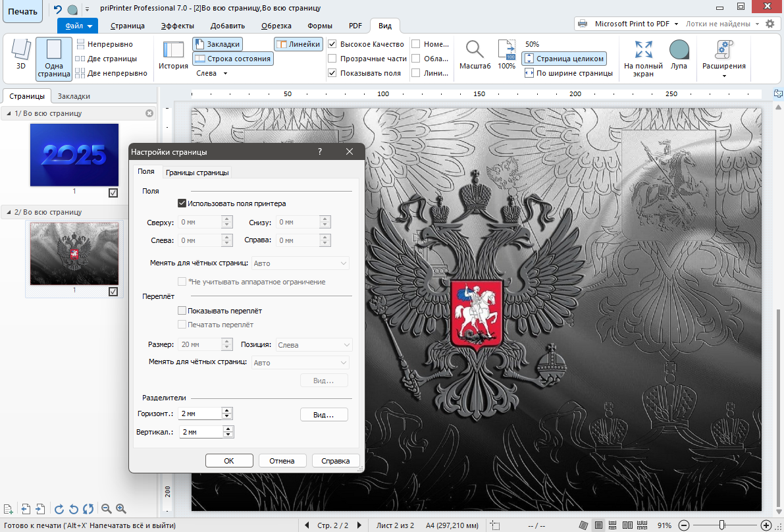Activate the Лупа magnifier
The width and height of the screenshot is (784, 532).
tap(679, 55)
